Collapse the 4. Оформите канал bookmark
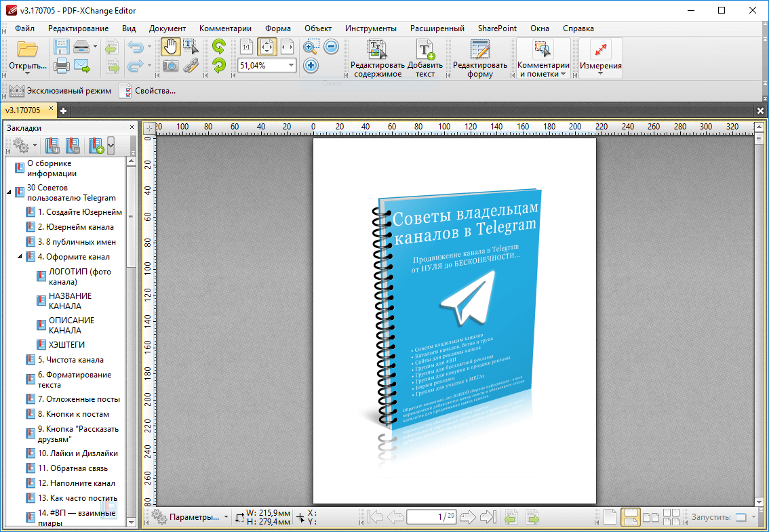Image resolution: width=769 pixels, height=532 pixels. point(20,256)
